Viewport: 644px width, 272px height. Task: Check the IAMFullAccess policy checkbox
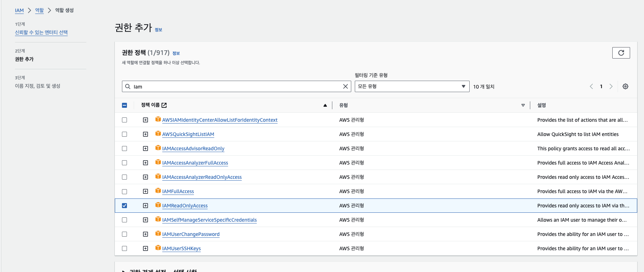click(x=124, y=191)
